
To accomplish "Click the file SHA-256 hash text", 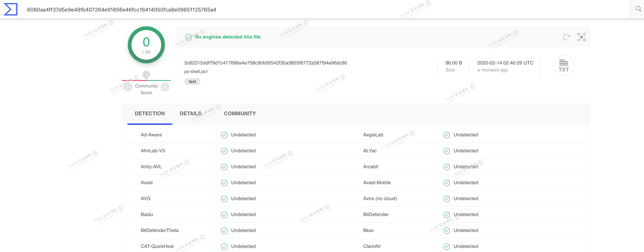I will pos(265,63).
